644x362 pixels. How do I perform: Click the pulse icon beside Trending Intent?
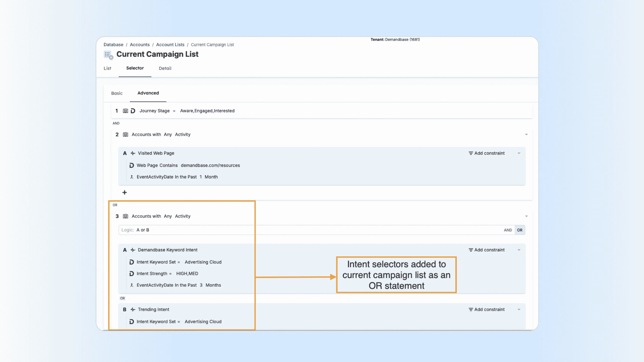click(x=133, y=310)
